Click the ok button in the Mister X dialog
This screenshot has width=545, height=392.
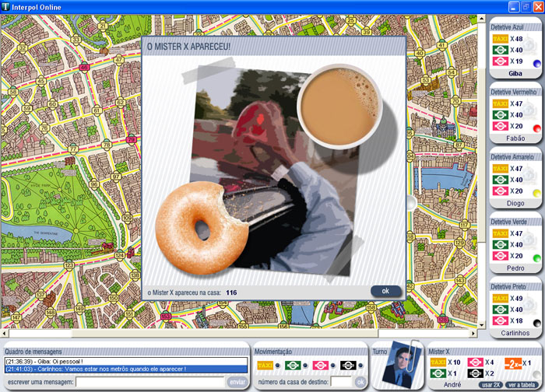tap(385, 291)
